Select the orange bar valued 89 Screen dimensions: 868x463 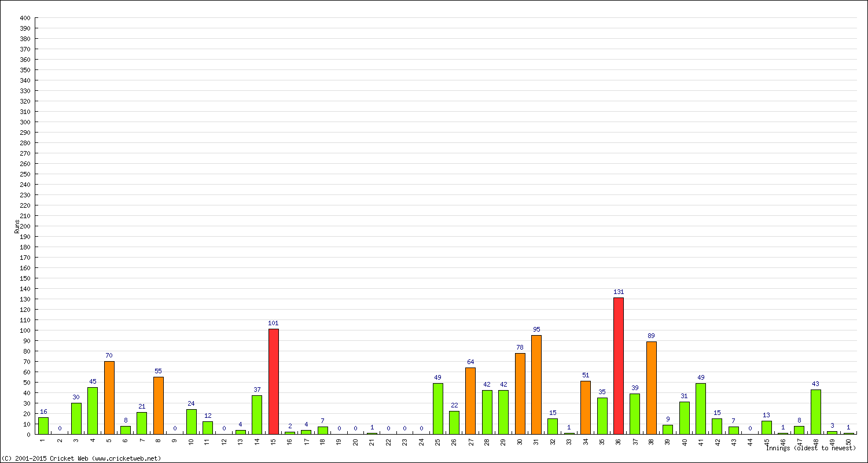652,388
